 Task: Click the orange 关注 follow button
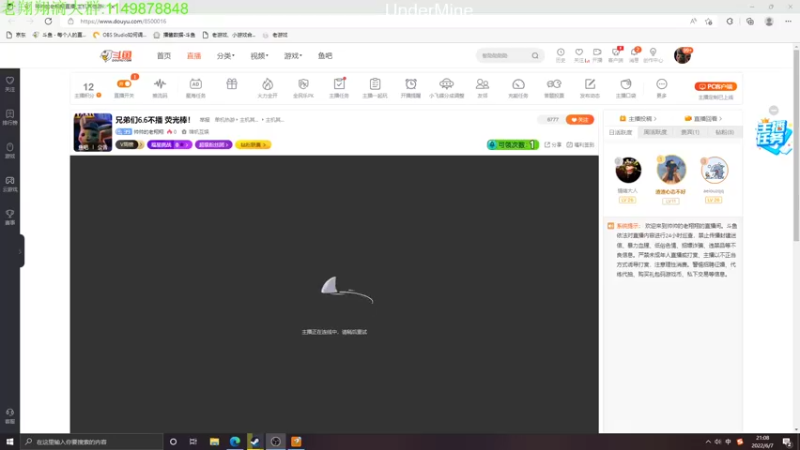point(580,119)
